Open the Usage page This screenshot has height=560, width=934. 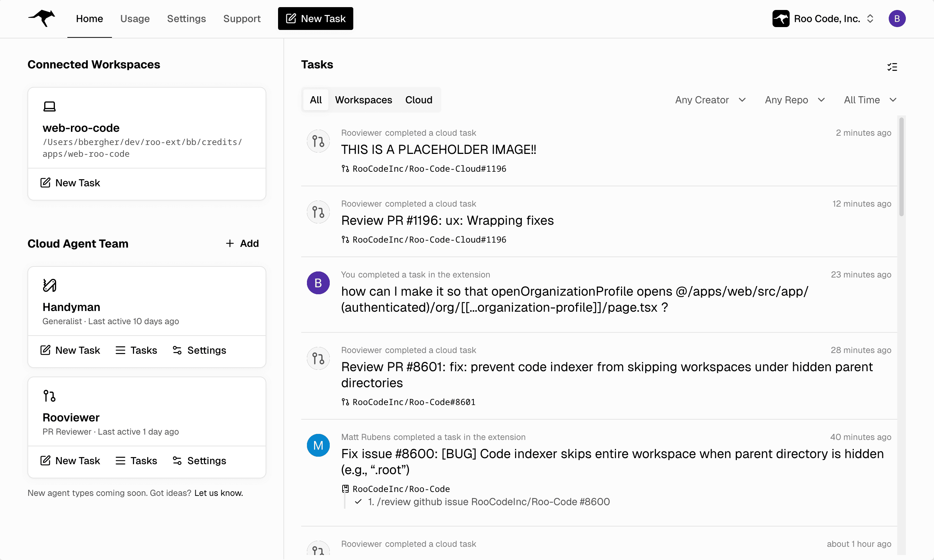[135, 18]
